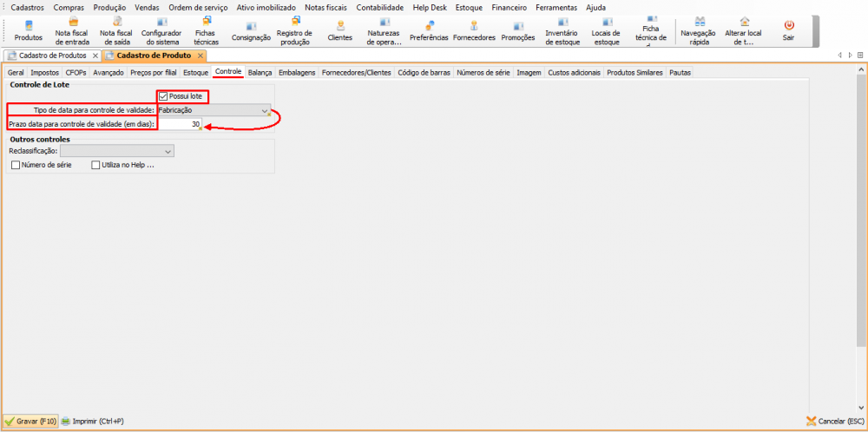This screenshot has height=432, width=868.
Task: Click the Sair power icon
Action: coord(788,29)
